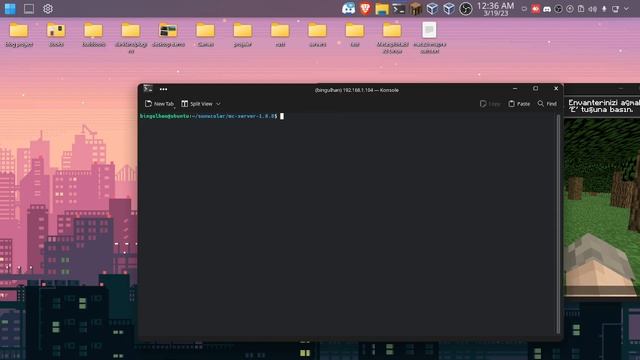Click New Tab in Konsole toolbar
Screen dimensions: 640x360
pos(159,104)
